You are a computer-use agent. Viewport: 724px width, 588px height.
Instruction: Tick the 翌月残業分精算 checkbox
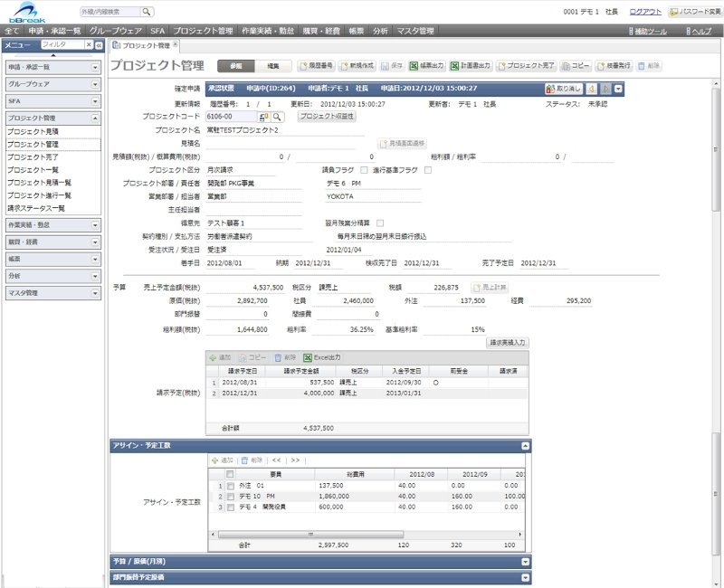380,223
